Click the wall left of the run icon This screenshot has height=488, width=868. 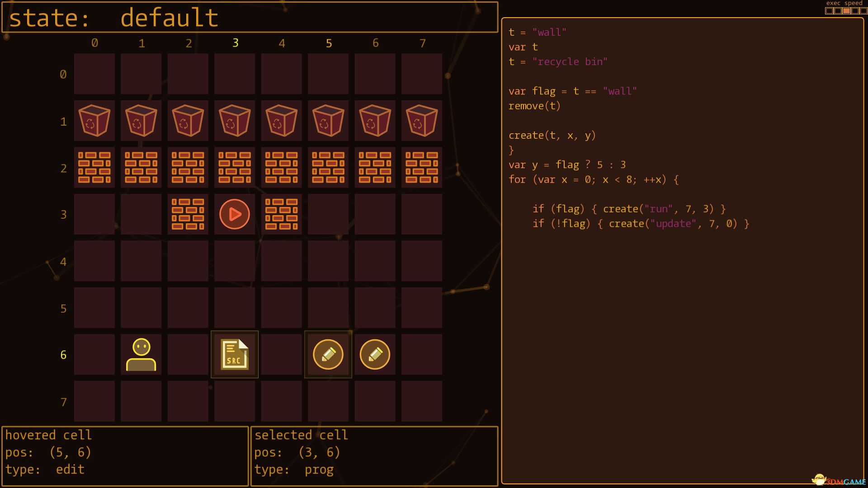[x=188, y=214]
